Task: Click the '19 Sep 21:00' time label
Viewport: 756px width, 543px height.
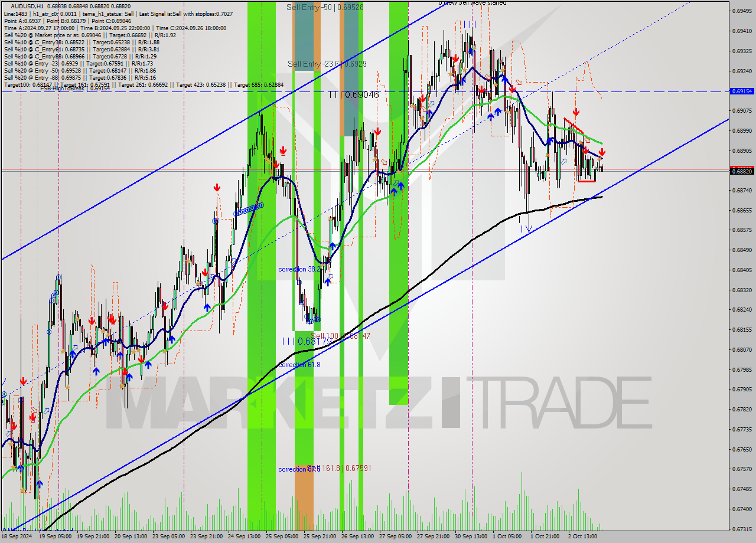Action: coord(92,537)
